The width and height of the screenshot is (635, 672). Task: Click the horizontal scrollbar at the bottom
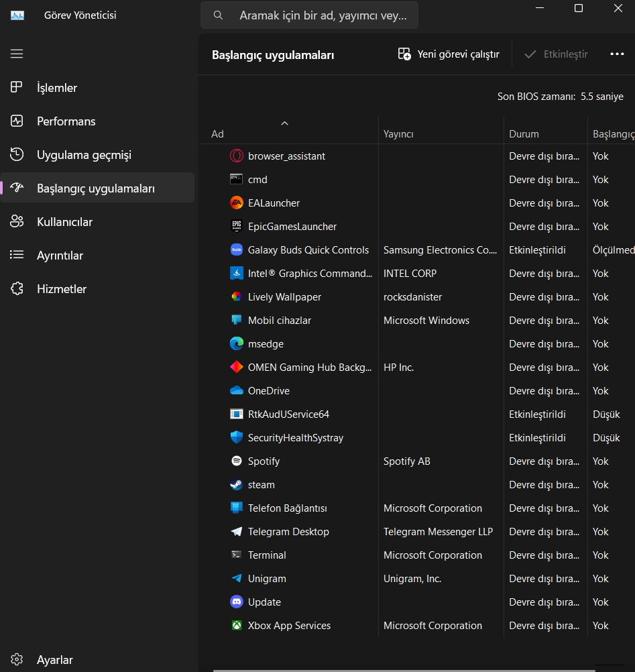pyautogui.click(x=404, y=670)
